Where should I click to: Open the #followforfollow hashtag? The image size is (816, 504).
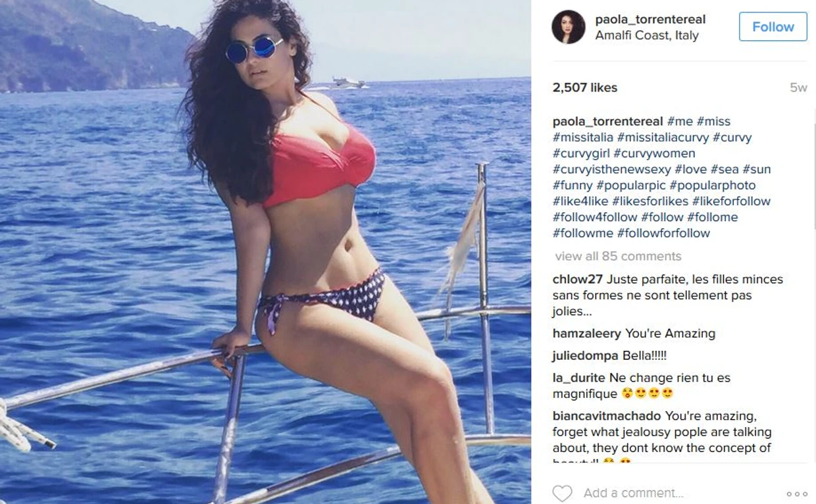tap(663, 233)
